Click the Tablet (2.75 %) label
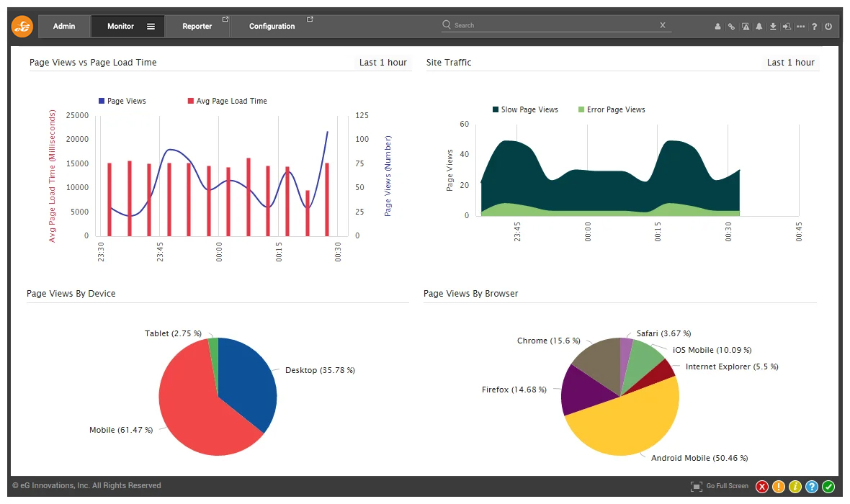This screenshot has width=850, height=504. (173, 333)
